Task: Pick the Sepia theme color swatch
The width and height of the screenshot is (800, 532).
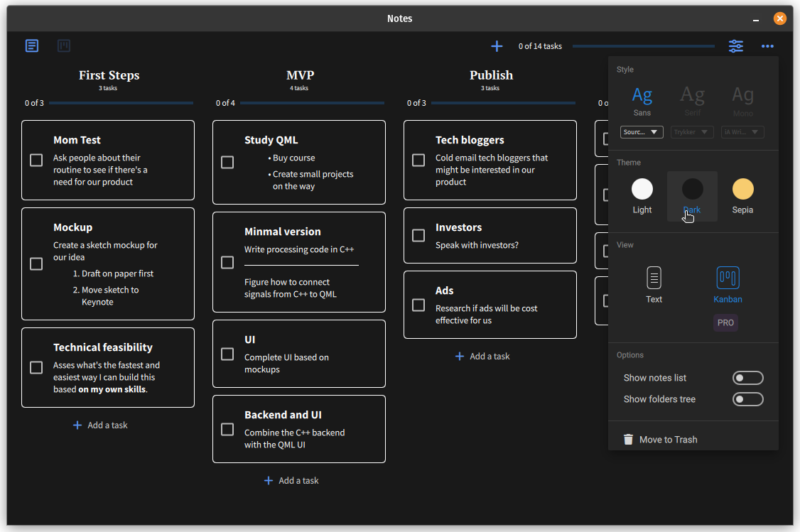Action: [742, 189]
